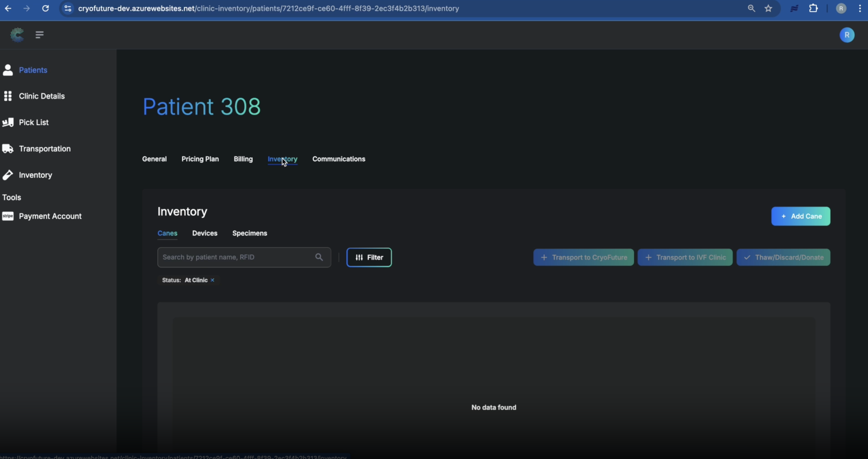868x459 pixels.
Task: Open Payment Account stripe icon
Action: (8, 216)
